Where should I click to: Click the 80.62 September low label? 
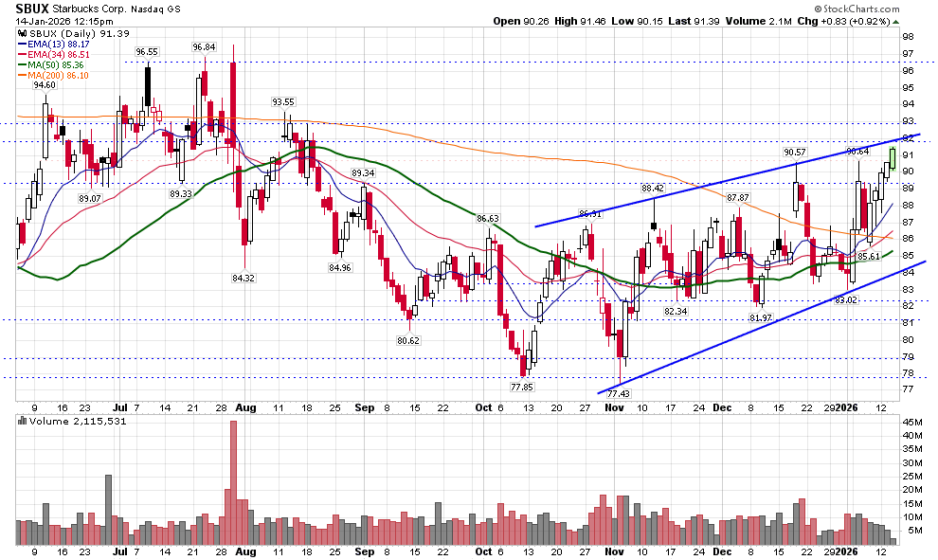pos(407,339)
